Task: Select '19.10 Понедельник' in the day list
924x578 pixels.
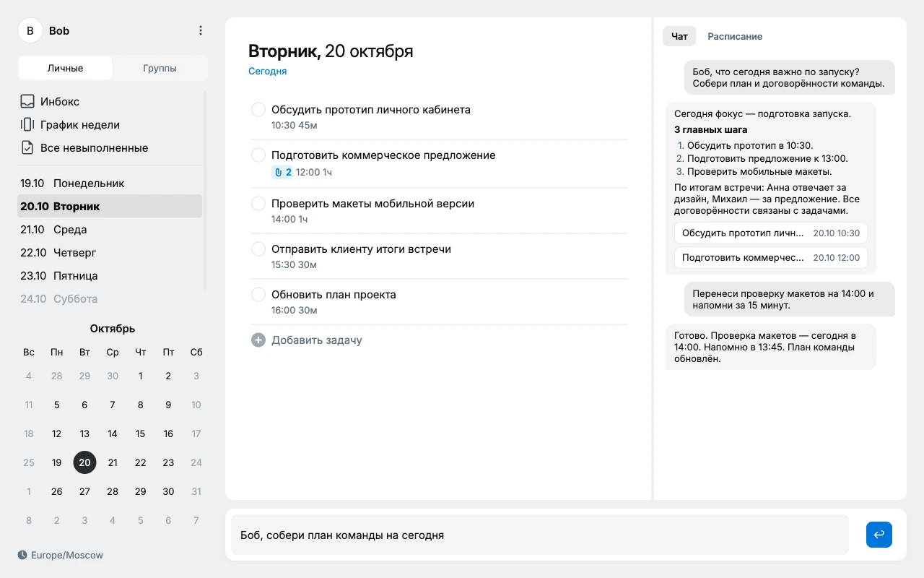Action: click(x=110, y=183)
